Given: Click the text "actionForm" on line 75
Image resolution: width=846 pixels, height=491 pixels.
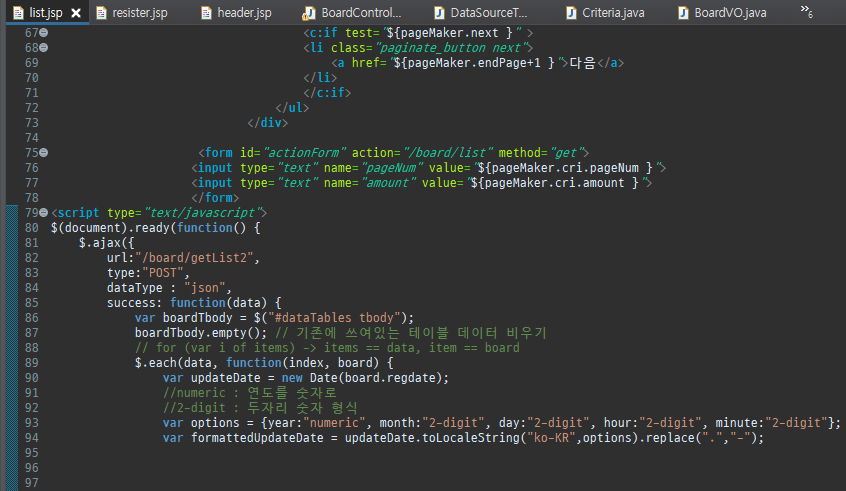Looking at the screenshot, I should (x=304, y=153).
